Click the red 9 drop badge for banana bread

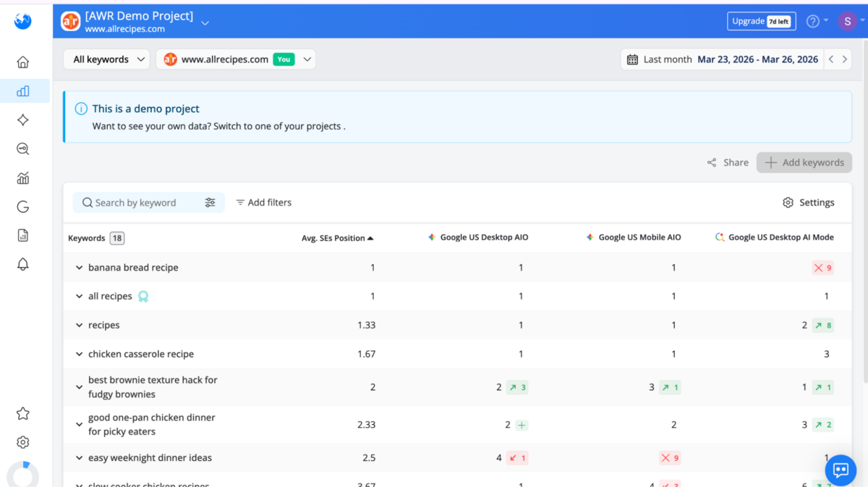(822, 268)
